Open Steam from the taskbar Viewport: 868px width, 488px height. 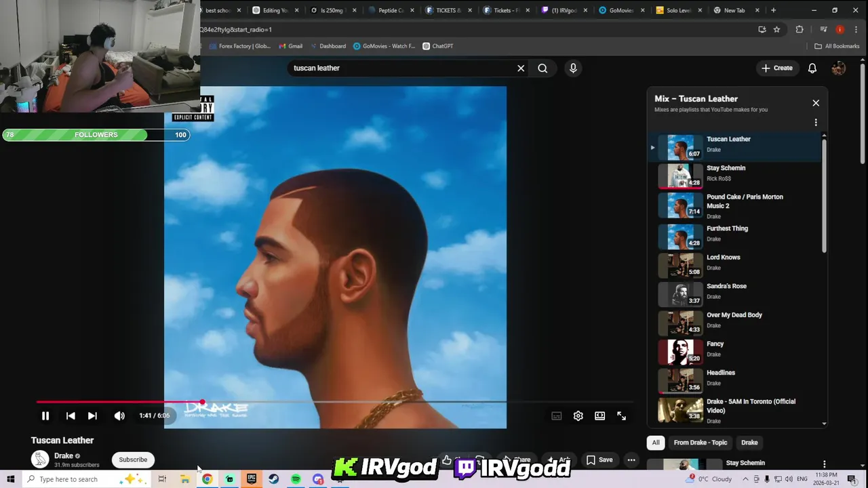pyautogui.click(x=274, y=479)
